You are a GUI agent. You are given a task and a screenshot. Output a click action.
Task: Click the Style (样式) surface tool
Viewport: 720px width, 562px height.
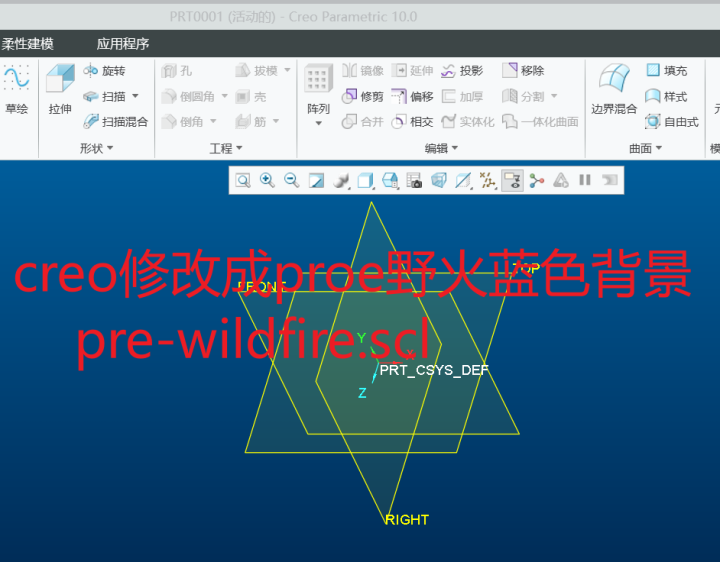pos(666,96)
